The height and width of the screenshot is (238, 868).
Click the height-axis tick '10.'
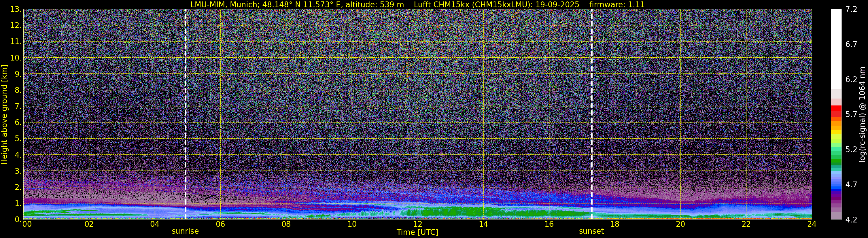(x=16, y=58)
